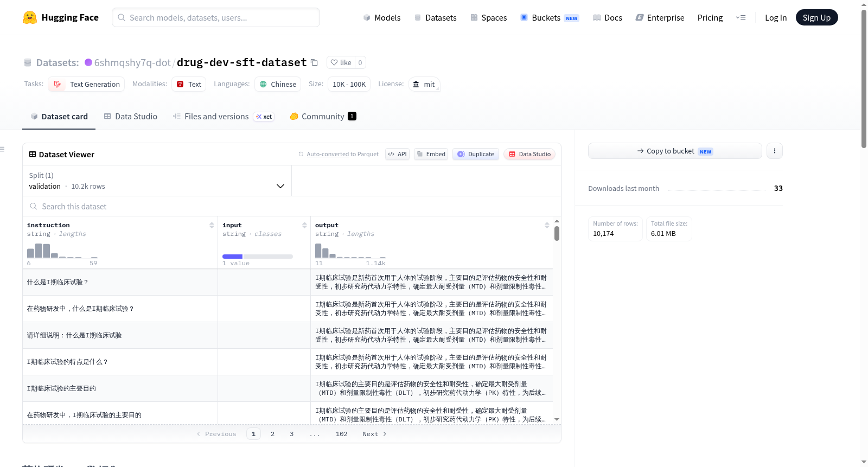The height and width of the screenshot is (467, 868).
Task: Open the more options kebab menu
Action: pyautogui.click(x=775, y=151)
